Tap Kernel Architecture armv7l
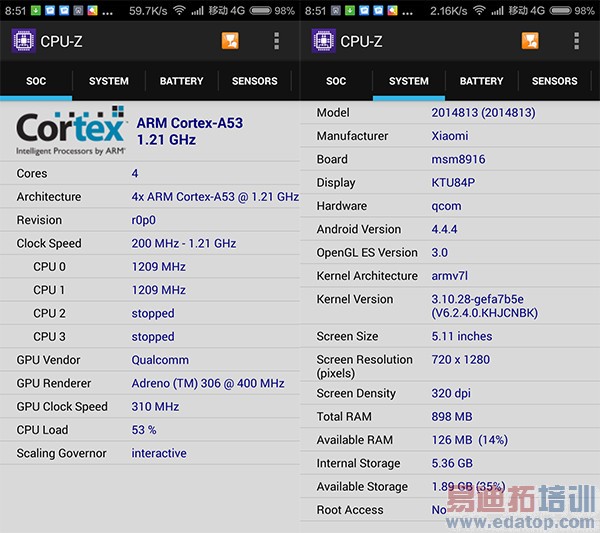The height and width of the screenshot is (533, 600). pos(449,276)
